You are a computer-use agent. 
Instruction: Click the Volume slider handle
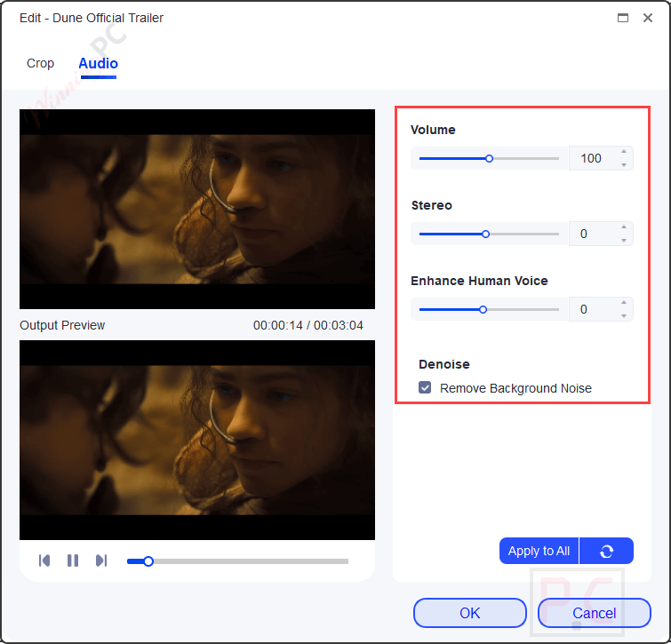pos(489,159)
